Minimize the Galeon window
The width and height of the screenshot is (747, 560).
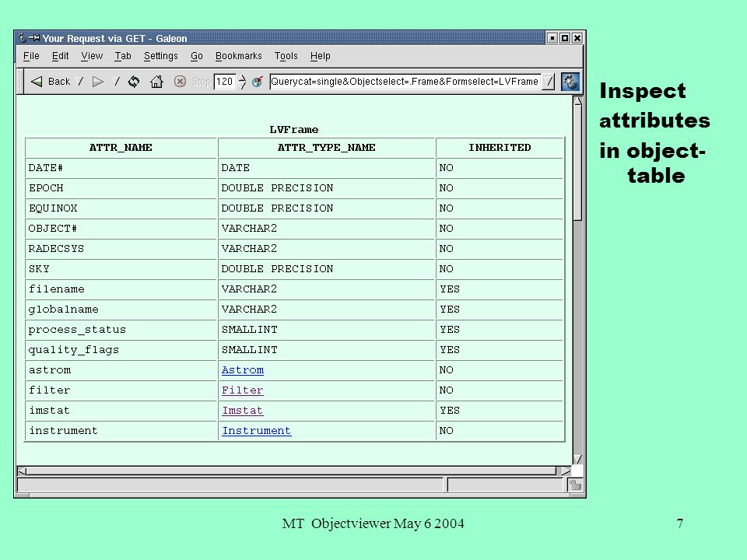[552, 38]
